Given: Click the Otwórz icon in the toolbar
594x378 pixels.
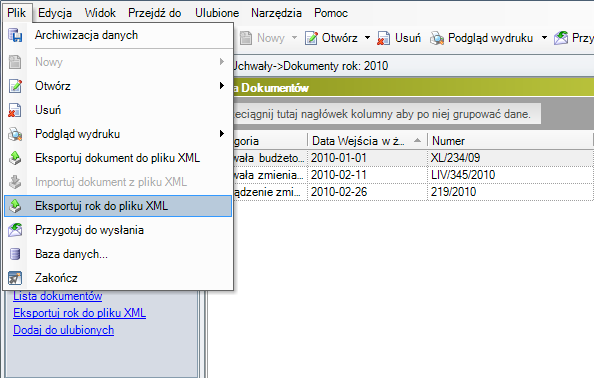Looking at the screenshot, I should click(x=311, y=38).
